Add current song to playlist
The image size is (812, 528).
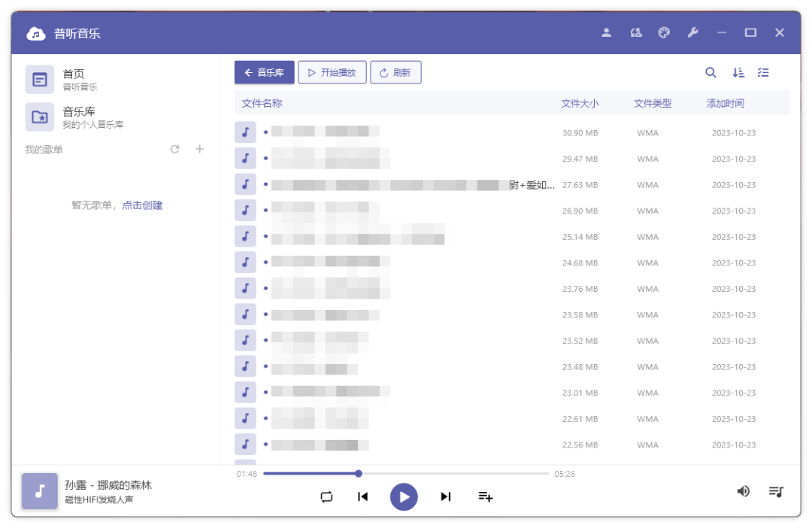[486, 496]
